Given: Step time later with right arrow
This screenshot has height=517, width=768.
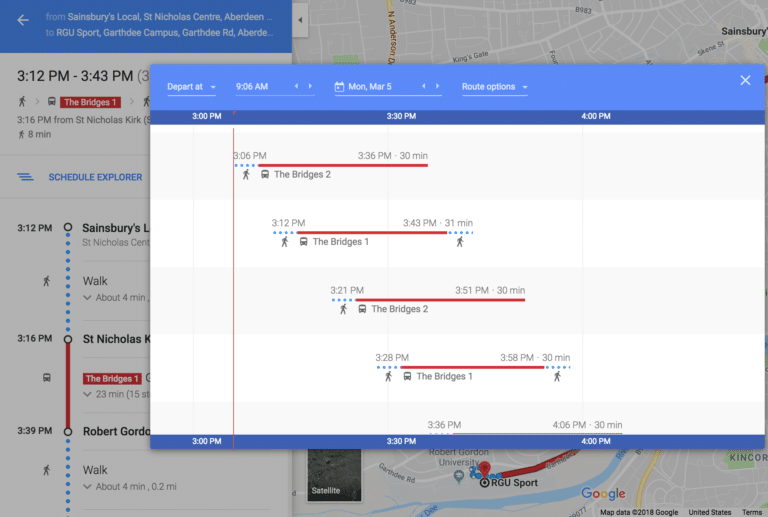Looking at the screenshot, I should point(310,86).
